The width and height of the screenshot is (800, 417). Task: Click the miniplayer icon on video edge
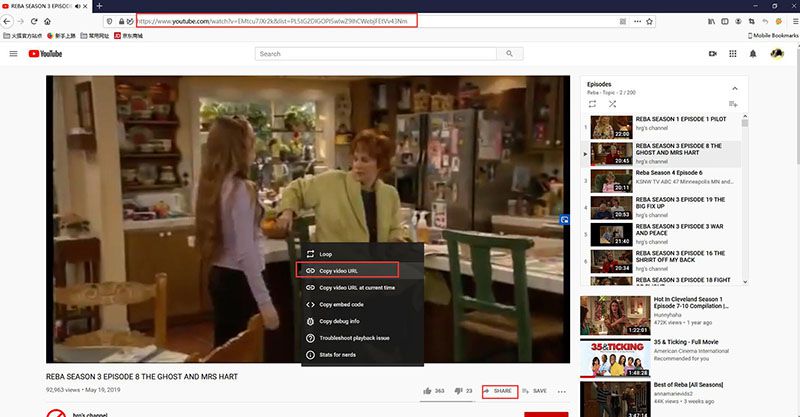coord(564,220)
